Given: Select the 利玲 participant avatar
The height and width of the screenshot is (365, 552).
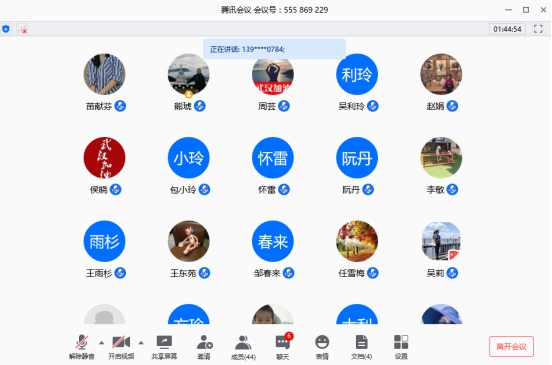Looking at the screenshot, I should [357, 74].
